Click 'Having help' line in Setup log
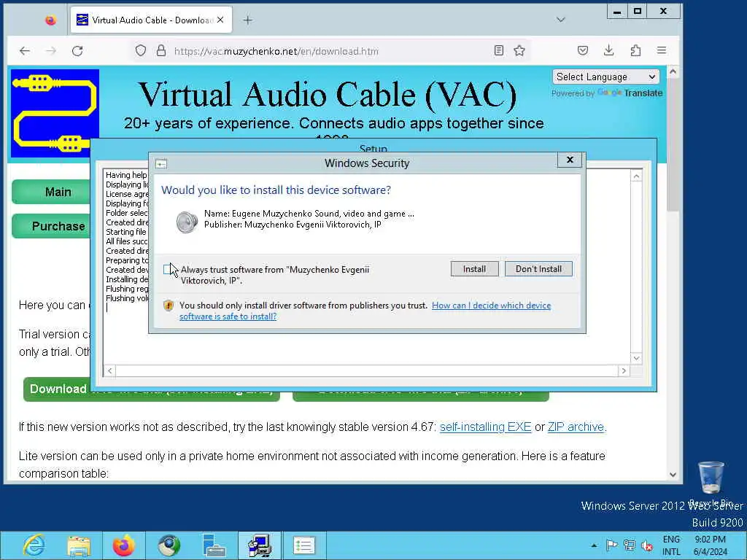 (127, 175)
